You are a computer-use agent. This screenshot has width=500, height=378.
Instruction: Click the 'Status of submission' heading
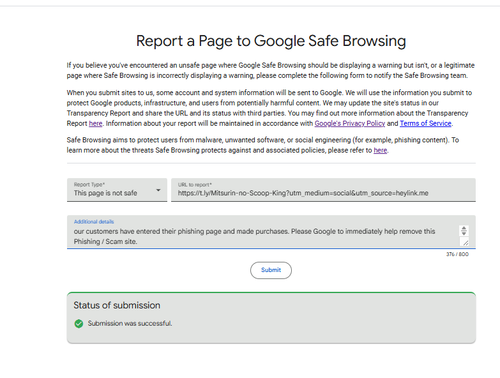(x=117, y=305)
